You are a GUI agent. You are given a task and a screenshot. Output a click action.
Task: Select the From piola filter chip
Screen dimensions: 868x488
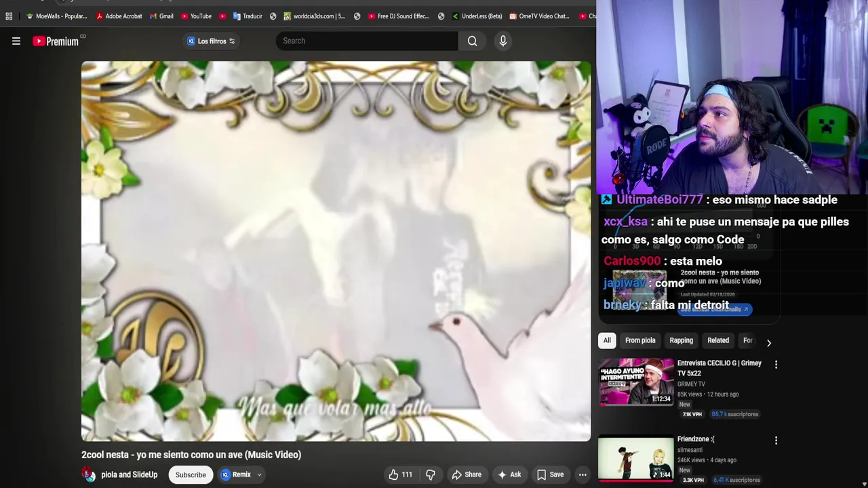pyautogui.click(x=640, y=340)
